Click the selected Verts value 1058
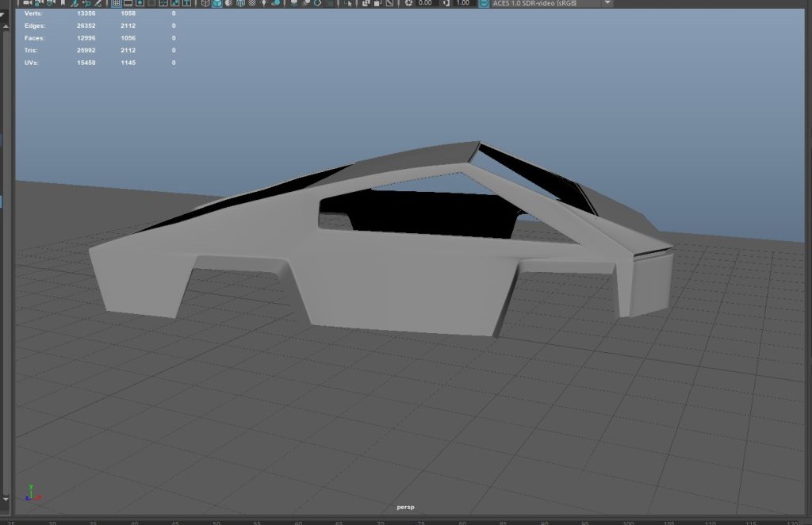The image size is (812, 525). (128, 13)
